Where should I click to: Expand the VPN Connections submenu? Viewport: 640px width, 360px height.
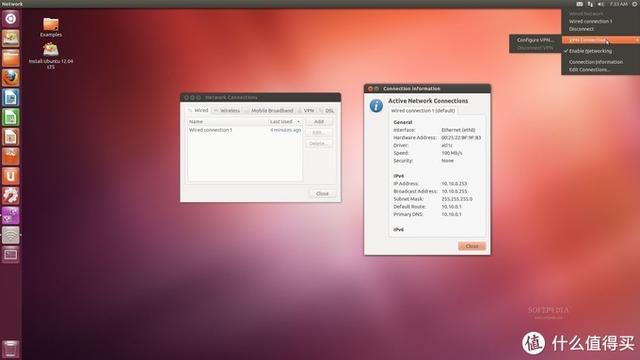point(600,40)
